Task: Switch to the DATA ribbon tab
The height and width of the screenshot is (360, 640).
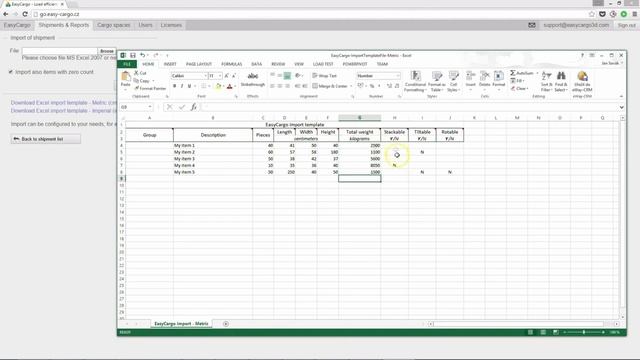Action: (x=256, y=64)
